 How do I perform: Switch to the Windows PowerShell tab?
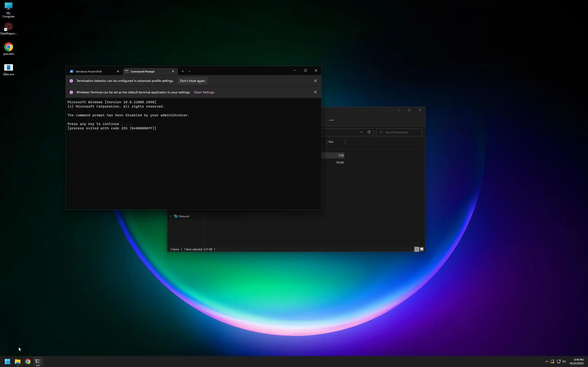[89, 71]
